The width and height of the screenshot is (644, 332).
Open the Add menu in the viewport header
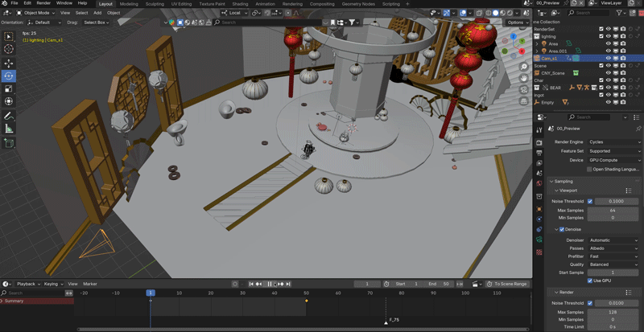coord(97,13)
